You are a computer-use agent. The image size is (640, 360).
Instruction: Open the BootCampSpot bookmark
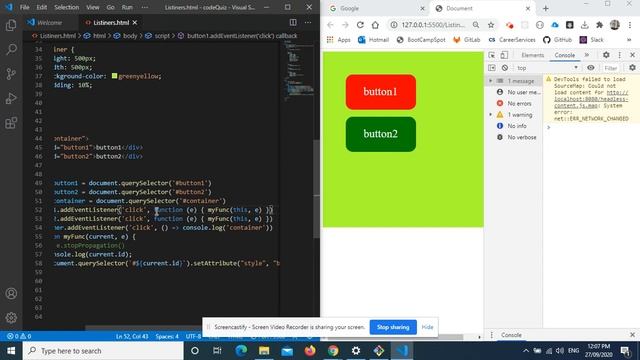click(x=420, y=40)
